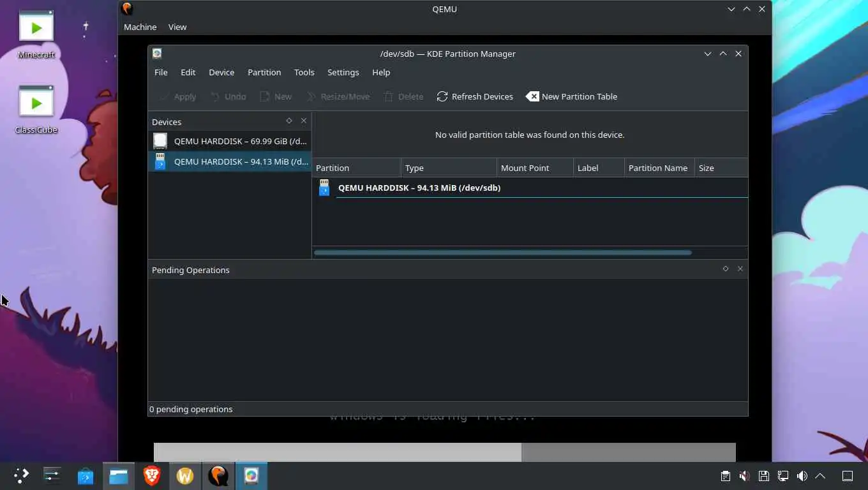Viewport: 868px width, 490px height.
Task: Expand hidden system tray icons
Action: pos(820,476)
